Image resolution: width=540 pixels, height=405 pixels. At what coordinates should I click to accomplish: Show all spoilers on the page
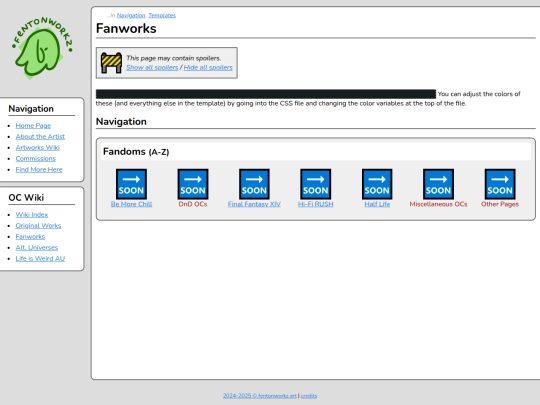[x=152, y=68]
